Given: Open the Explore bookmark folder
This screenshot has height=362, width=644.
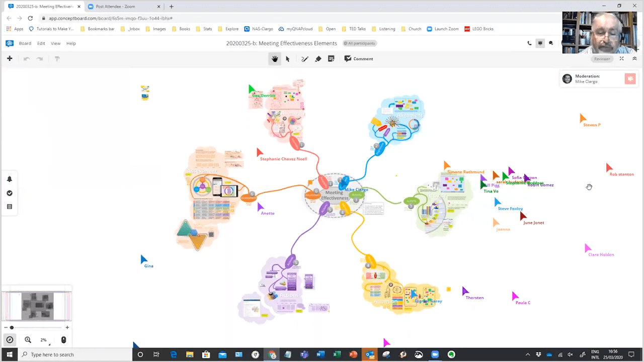Looking at the screenshot, I should [x=228, y=29].
